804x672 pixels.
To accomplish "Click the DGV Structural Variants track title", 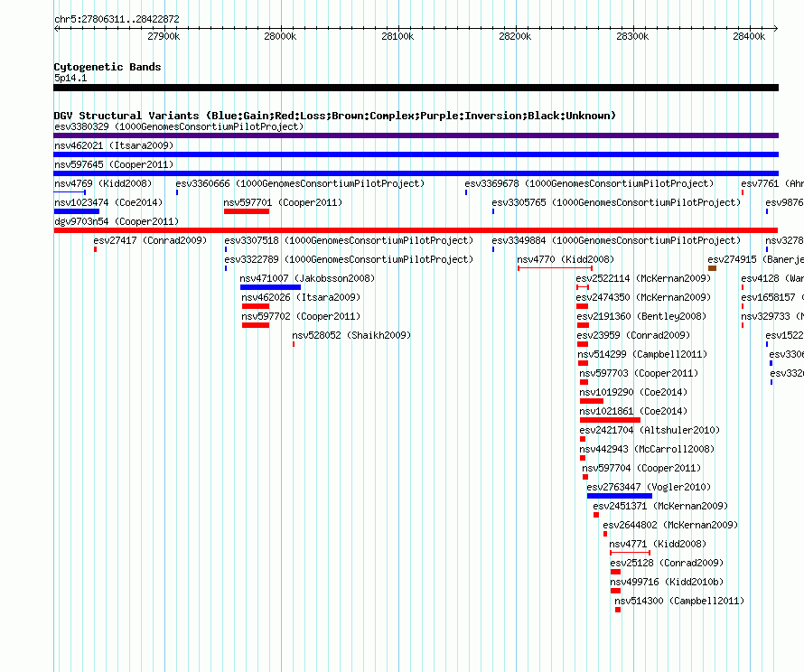I will coord(335,116).
